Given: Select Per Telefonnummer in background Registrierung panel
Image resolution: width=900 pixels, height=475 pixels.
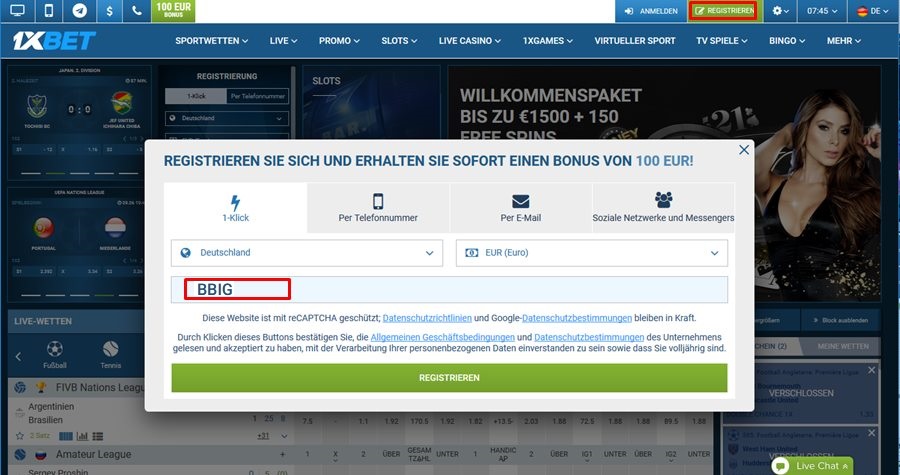Looking at the screenshot, I should 258,96.
